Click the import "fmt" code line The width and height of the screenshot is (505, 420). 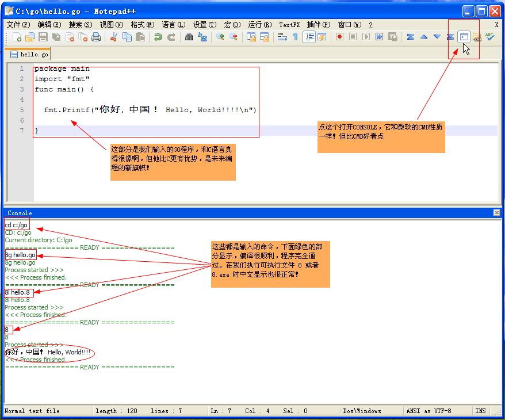pyautogui.click(x=62, y=79)
